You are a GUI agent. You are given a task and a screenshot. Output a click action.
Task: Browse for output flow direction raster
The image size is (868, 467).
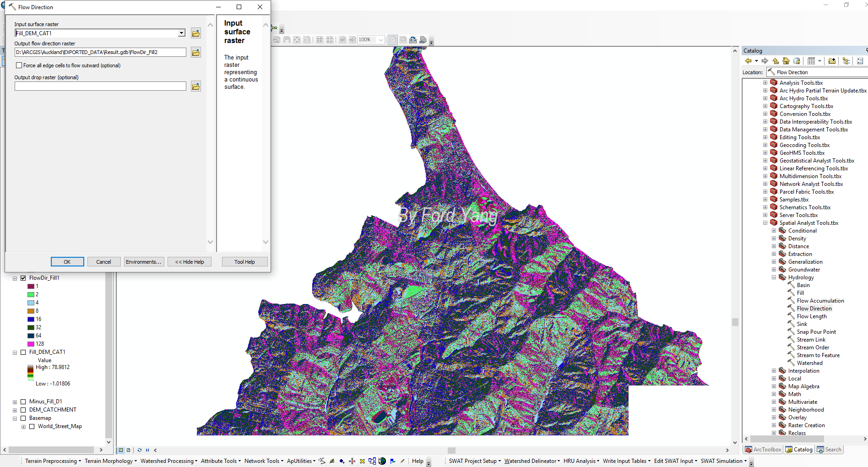click(196, 52)
